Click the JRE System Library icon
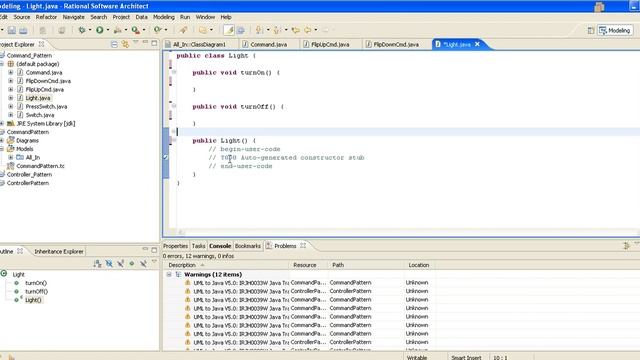This screenshot has width=640, height=360. [x=11, y=123]
